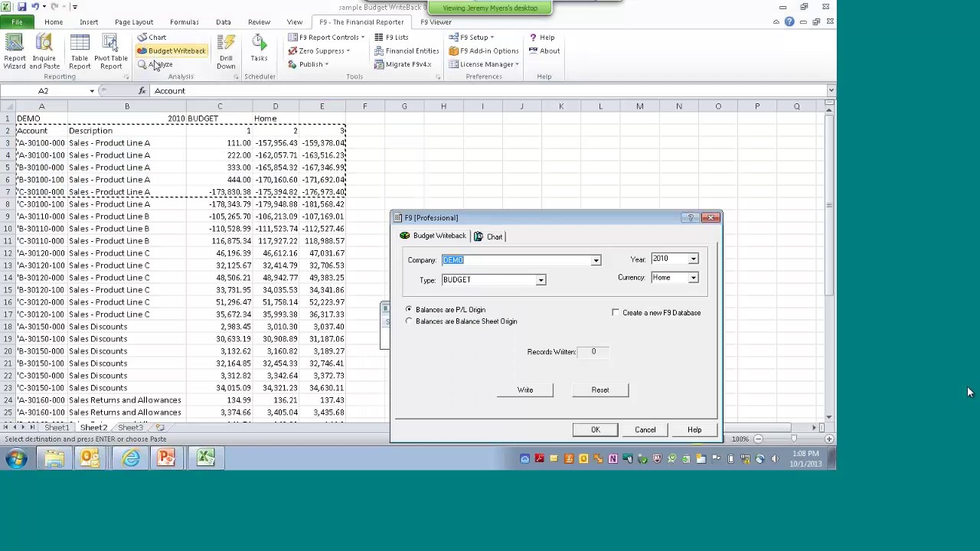Open Excel Help question mark icon
Screen dimensions: 980x551
(x=789, y=22)
